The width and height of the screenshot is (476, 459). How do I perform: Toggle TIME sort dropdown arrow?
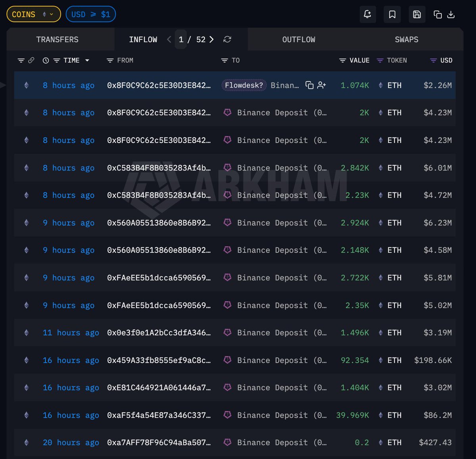pos(87,60)
